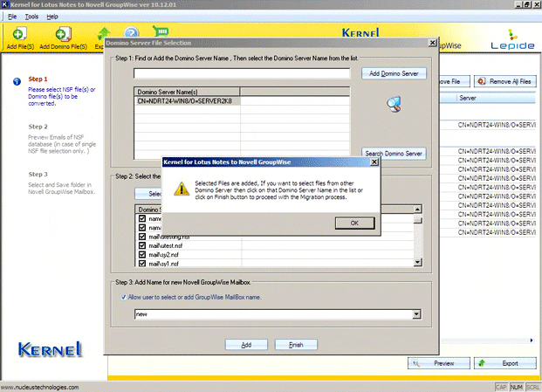542x392 pixels.
Task: Open the Tools menu
Action: [31, 17]
